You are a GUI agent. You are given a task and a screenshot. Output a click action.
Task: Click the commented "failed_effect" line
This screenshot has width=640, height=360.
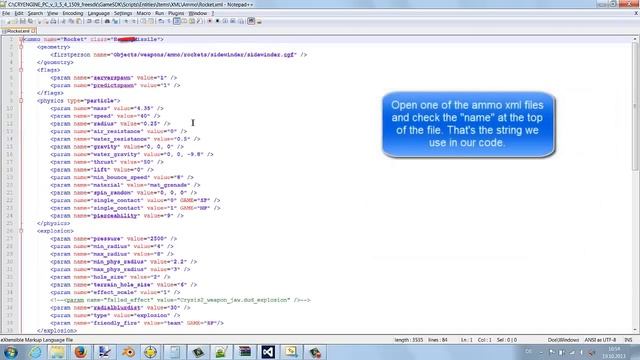180,300
